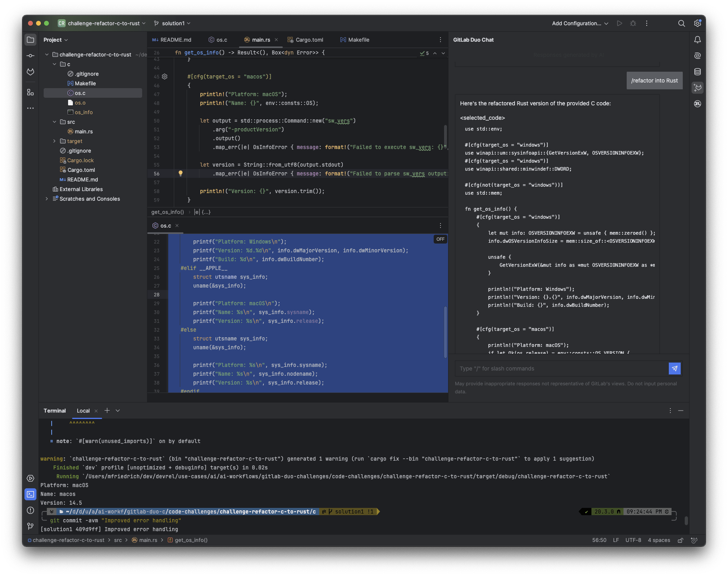
Task: Click the Search Everywhere magnifier icon
Action: pos(682,23)
